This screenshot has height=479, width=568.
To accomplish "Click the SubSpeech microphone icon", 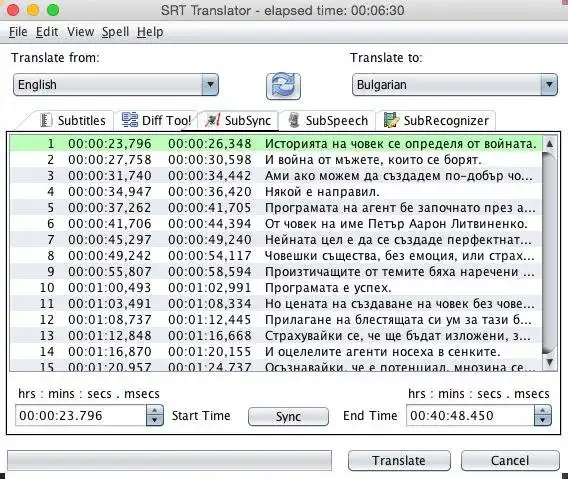I will pyautogui.click(x=294, y=120).
